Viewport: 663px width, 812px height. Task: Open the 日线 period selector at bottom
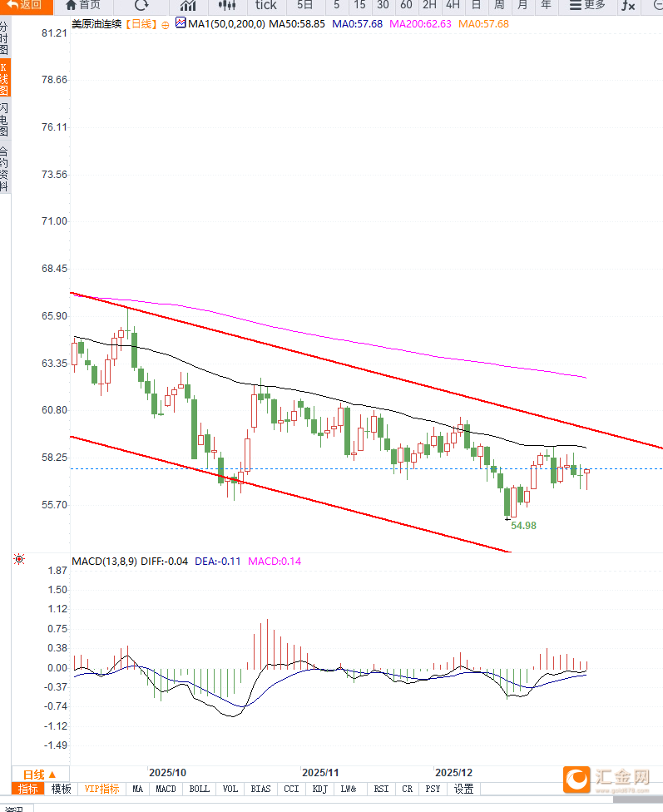(x=40, y=775)
